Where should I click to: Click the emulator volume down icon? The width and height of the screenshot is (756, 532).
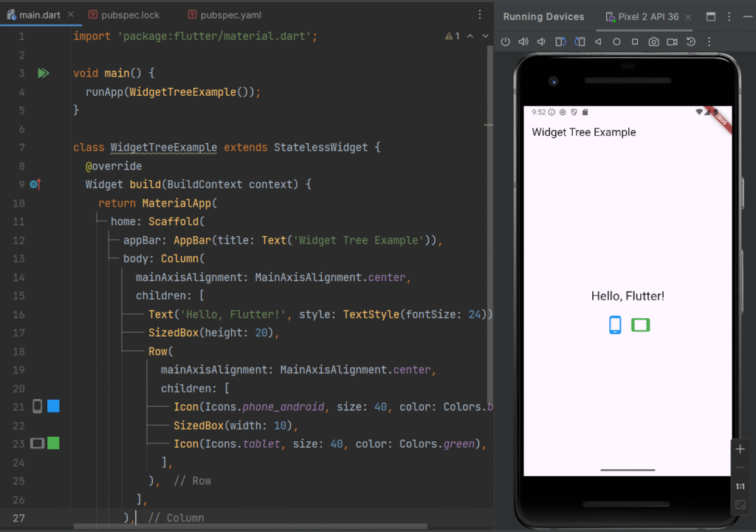(x=541, y=42)
